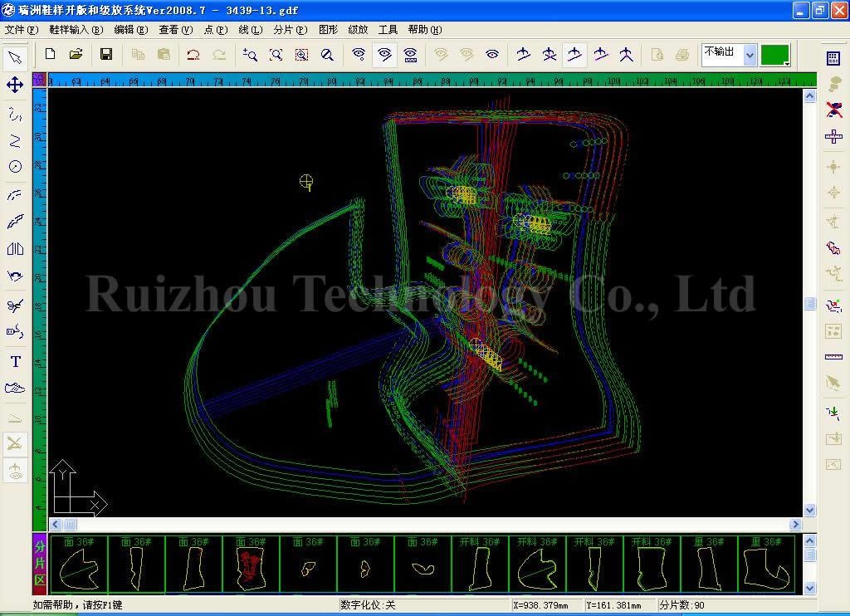
Task: Click the red dashed-box zoom window icon
Action: click(301, 54)
